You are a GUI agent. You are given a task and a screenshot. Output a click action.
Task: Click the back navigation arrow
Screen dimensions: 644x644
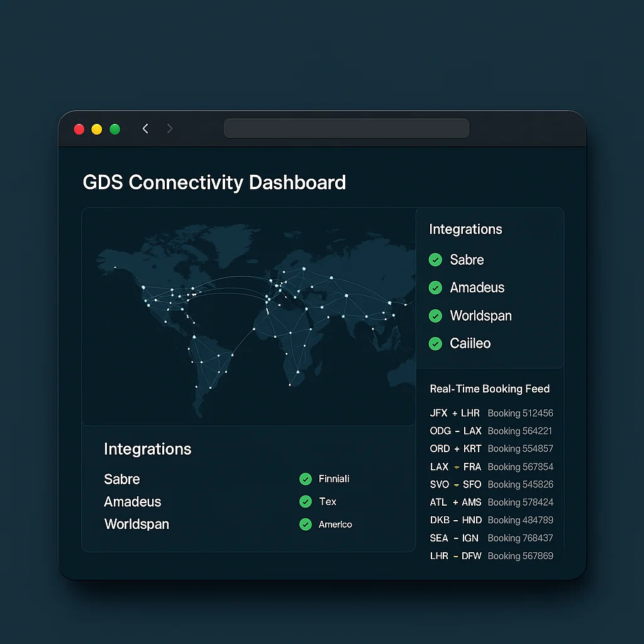click(145, 128)
